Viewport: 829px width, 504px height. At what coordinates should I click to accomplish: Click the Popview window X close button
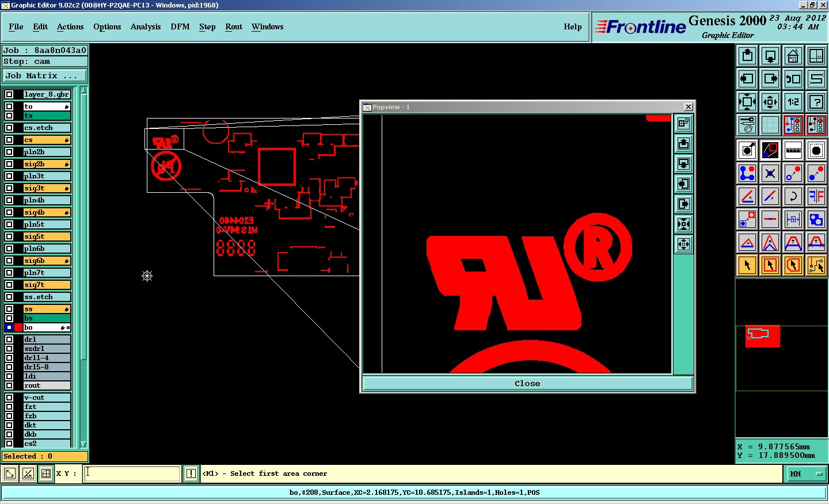[x=688, y=107]
